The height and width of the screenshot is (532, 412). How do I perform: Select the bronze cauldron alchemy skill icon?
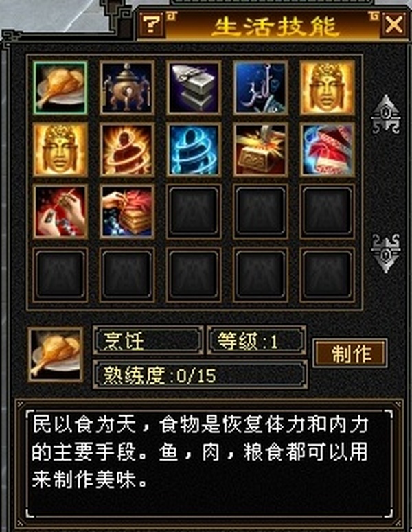point(127,88)
